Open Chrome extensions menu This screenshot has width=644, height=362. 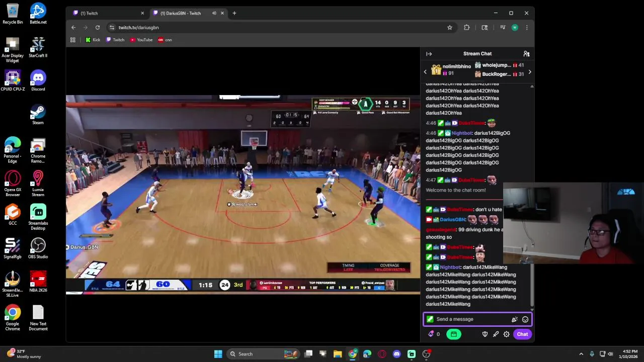tap(467, 28)
